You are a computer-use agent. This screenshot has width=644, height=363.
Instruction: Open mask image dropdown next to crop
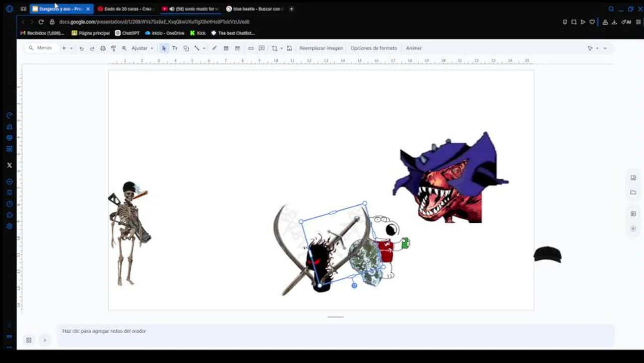point(282,48)
